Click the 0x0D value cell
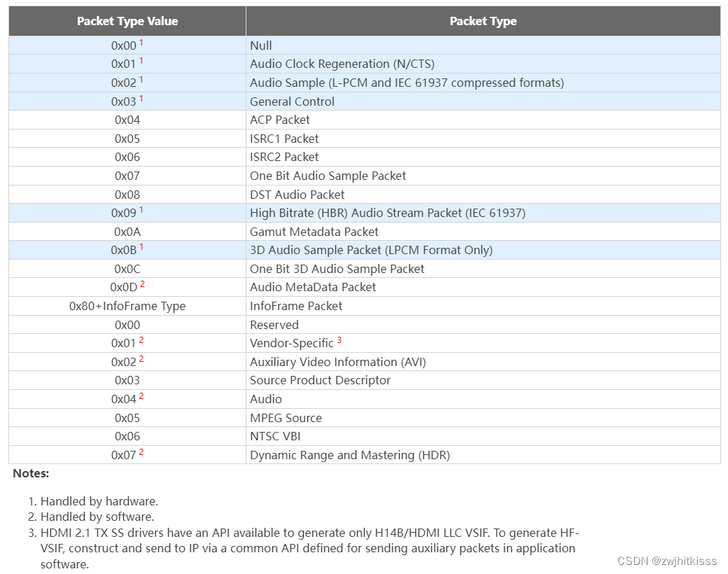The height and width of the screenshot is (574, 728). [x=127, y=286]
